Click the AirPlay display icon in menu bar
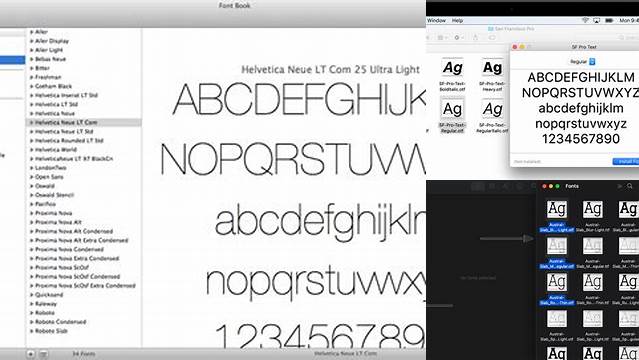The image size is (639, 360). [x=597, y=20]
